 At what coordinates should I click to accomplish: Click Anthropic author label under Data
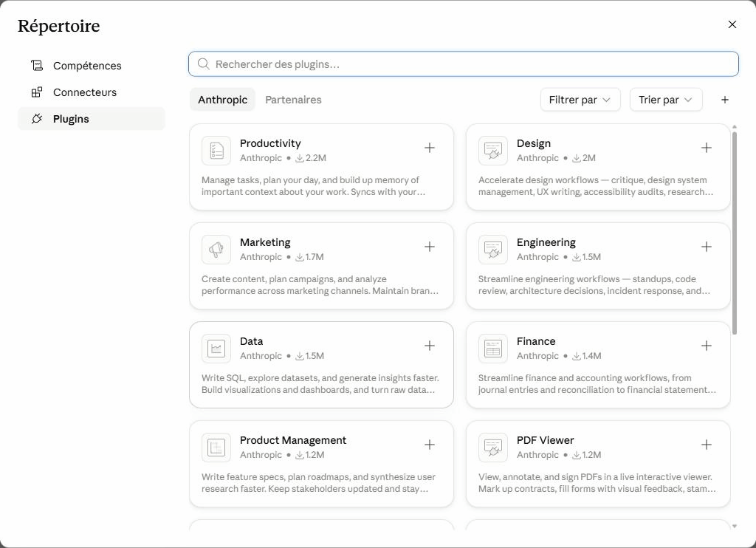click(261, 355)
